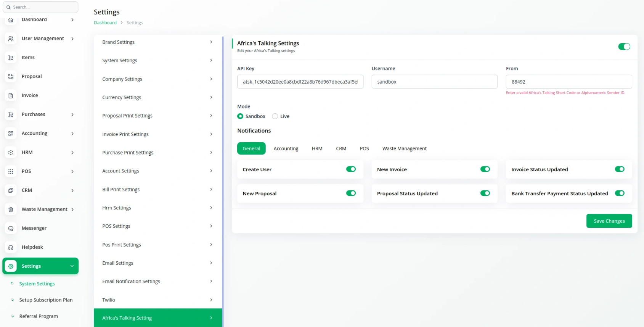Click the HRM icon in sidebar
The height and width of the screenshot is (327, 644).
click(11, 152)
